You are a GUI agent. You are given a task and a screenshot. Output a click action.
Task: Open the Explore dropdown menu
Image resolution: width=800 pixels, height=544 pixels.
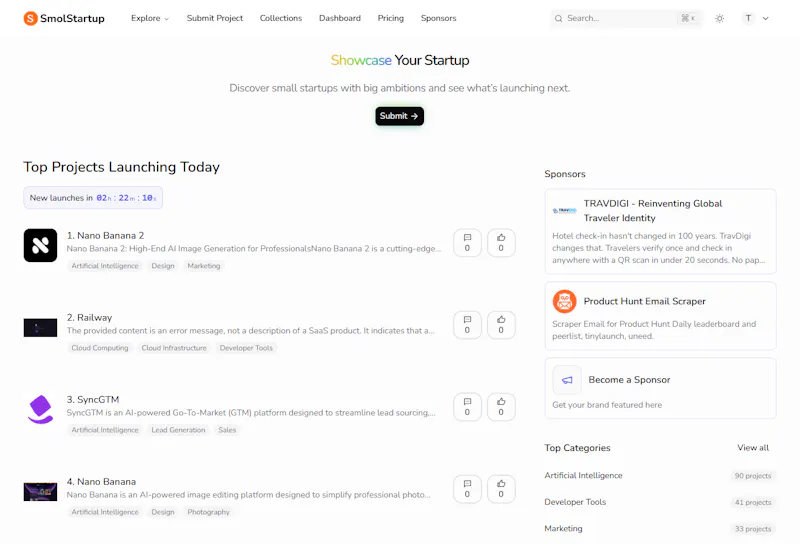[149, 18]
